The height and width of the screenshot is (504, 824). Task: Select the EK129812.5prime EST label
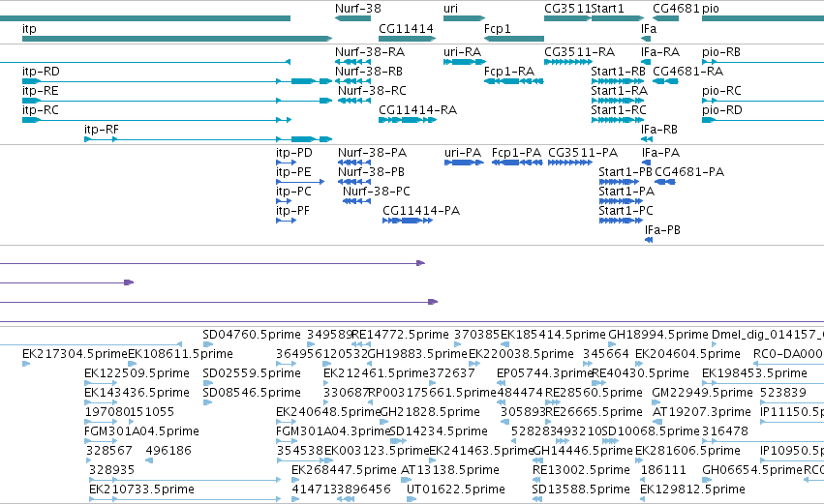pos(692,489)
